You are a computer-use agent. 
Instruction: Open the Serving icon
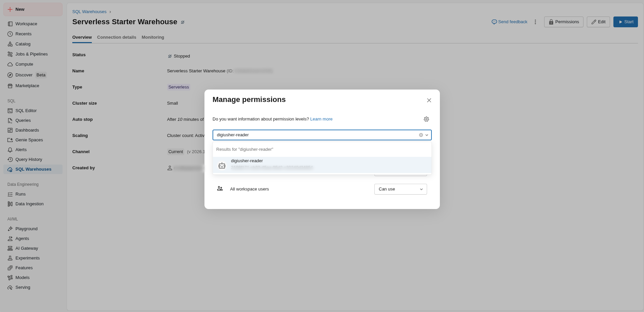coord(10,287)
